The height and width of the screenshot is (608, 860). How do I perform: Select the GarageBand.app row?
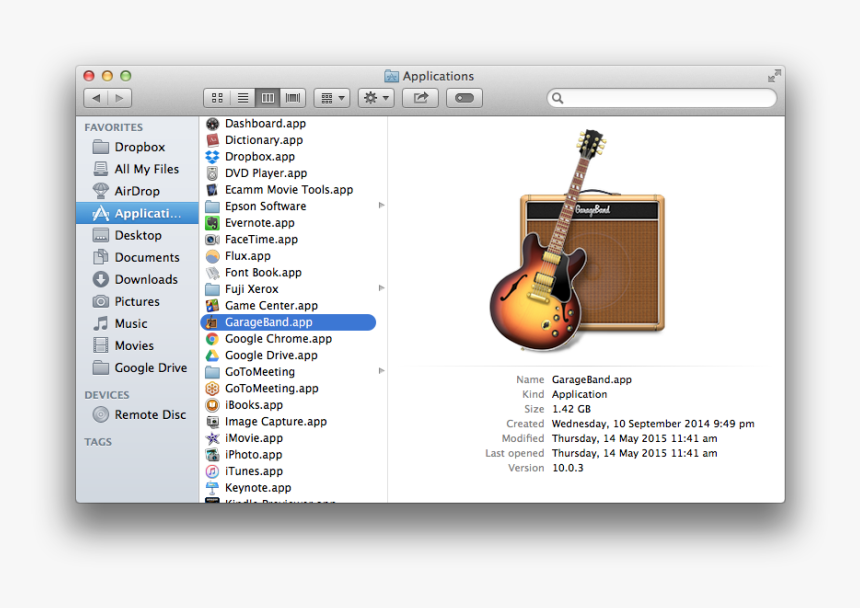[x=288, y=322]
